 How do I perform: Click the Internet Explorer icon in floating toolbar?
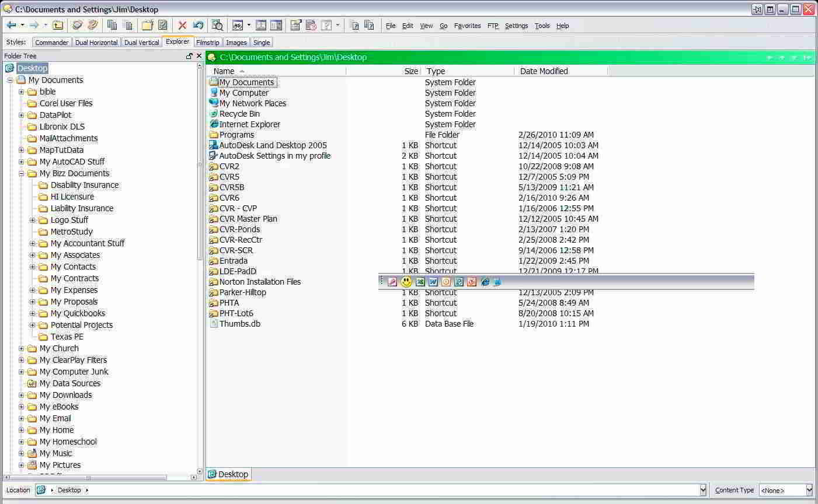point(485,282)
